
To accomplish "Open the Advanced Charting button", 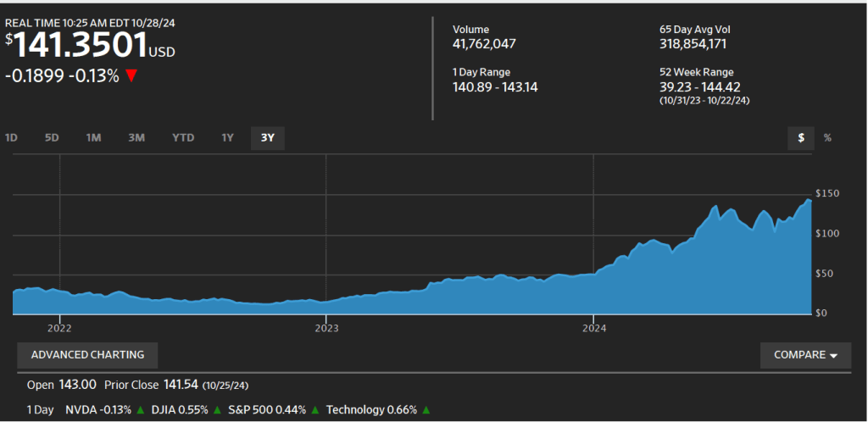I will [x=87, y=355].
